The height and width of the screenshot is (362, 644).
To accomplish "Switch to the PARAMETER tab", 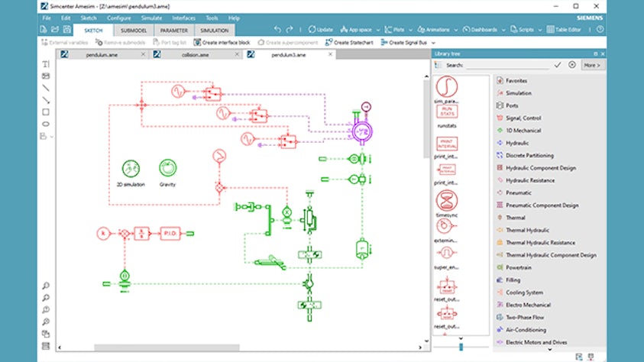I will coord(173,31).
